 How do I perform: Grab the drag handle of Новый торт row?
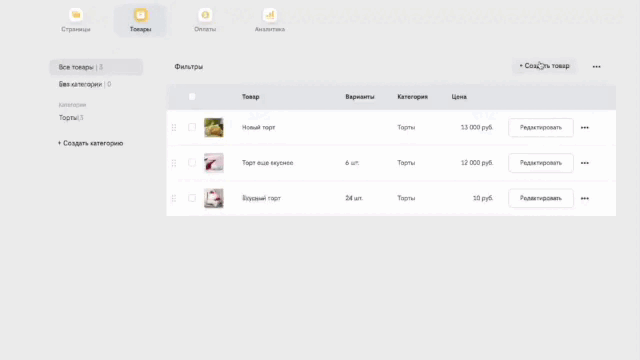[x=174, y=127]
